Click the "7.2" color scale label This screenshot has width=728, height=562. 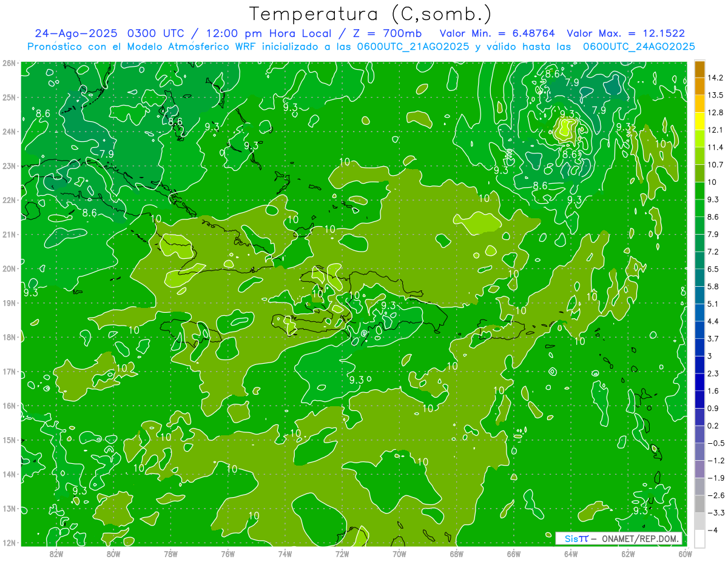[713, 252]
